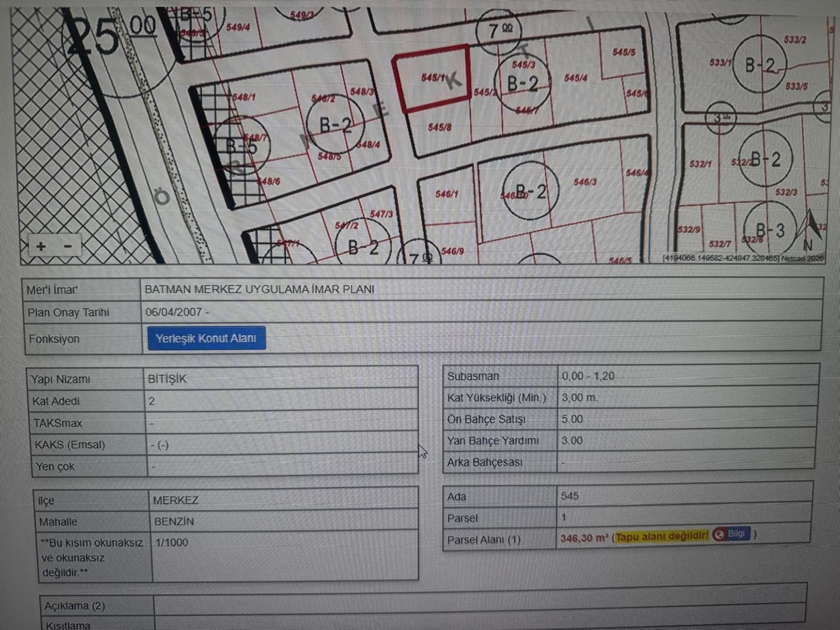The image size is (840, 630).
Task: Click the yellow Tapu alanı değildir warning
Action: pyautogui.click(x=661, y=536)
